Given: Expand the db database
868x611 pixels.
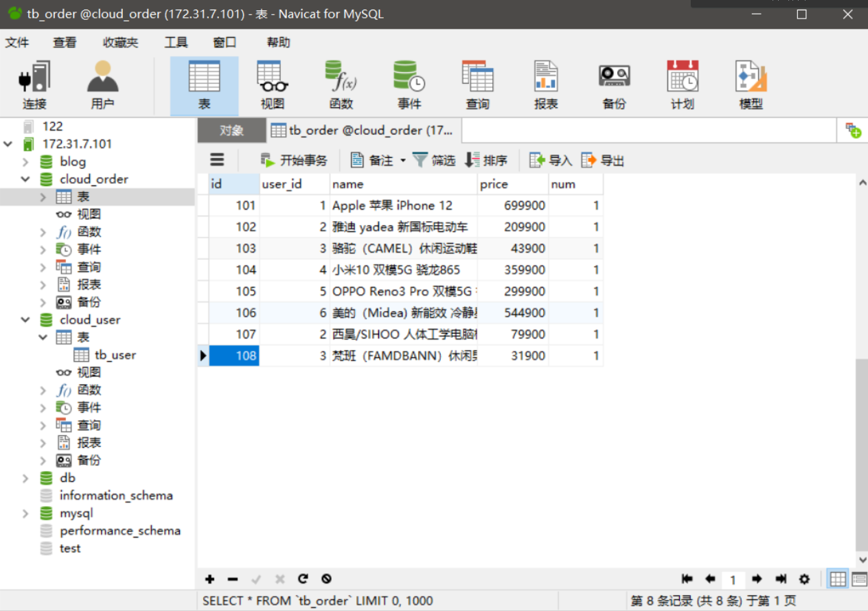Looking at the screenshot, I should click(x=25, y=478).
